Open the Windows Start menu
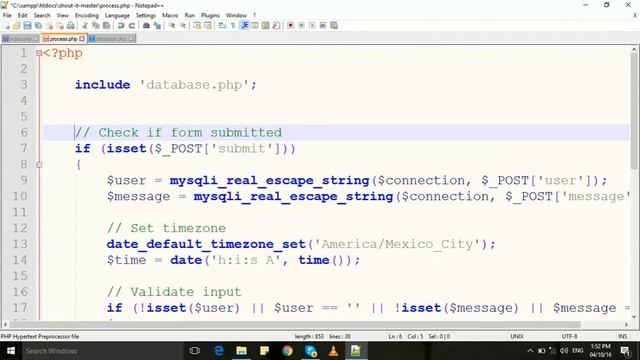 [x=11, y=351]
